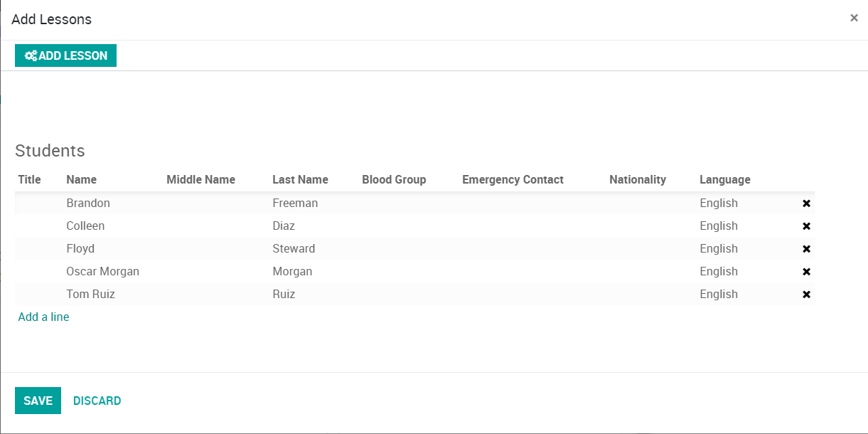Discard the changes
Viewport: 868px width, 434px height.
click(x=97, y=401)
